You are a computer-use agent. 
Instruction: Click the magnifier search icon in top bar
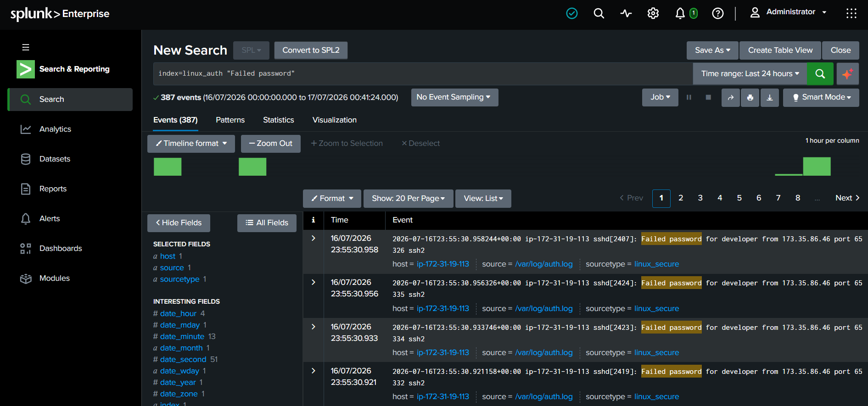coord(599,13)
